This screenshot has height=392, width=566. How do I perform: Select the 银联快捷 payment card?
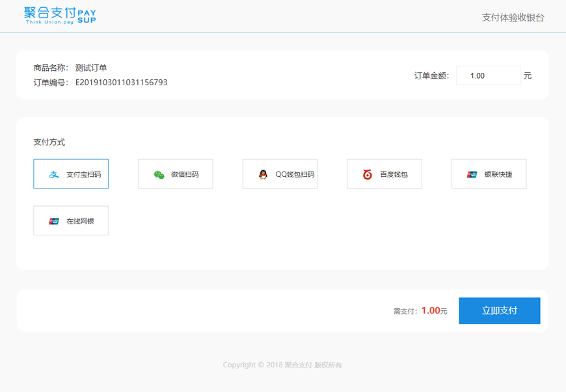click(488, 174)
